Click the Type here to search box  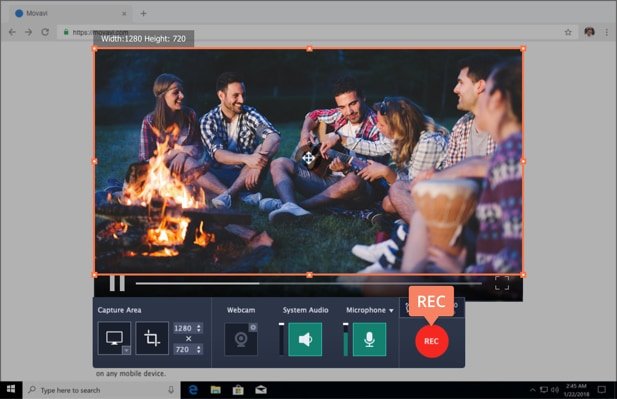click(x=102, y=390)
